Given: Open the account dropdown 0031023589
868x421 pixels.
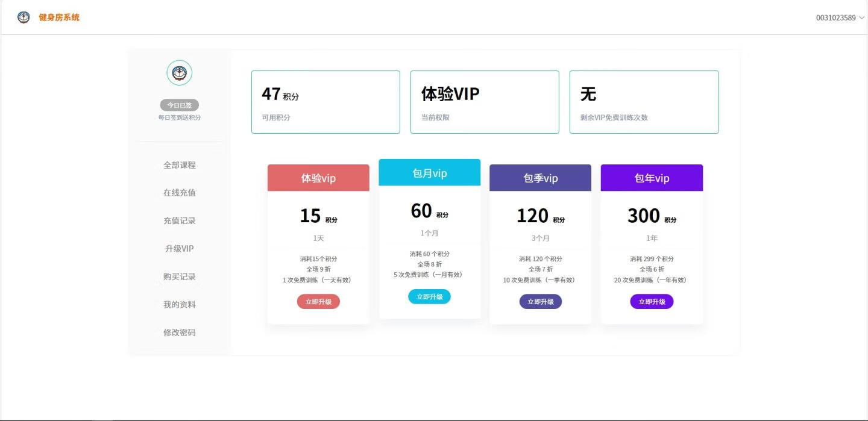Looking at the screenshot, I should tap(840, 17).
